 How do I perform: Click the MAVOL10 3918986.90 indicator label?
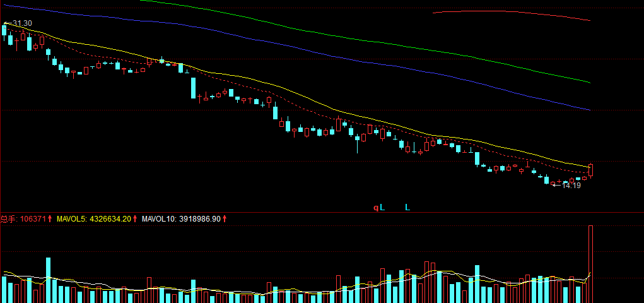tap(181, 218)
